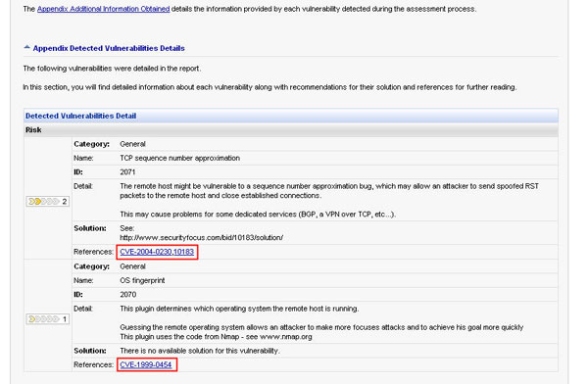Click the Detected Vulnerabilities Detail table header

click(x=291, y=116)
